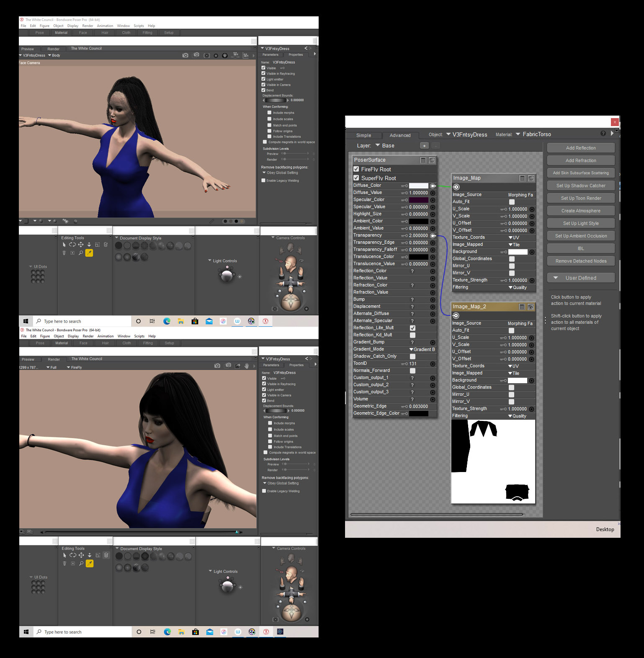Open the Layer dropdown set to Base
The height and width of the screenshot is (658, 644).
tap(384, 146)
